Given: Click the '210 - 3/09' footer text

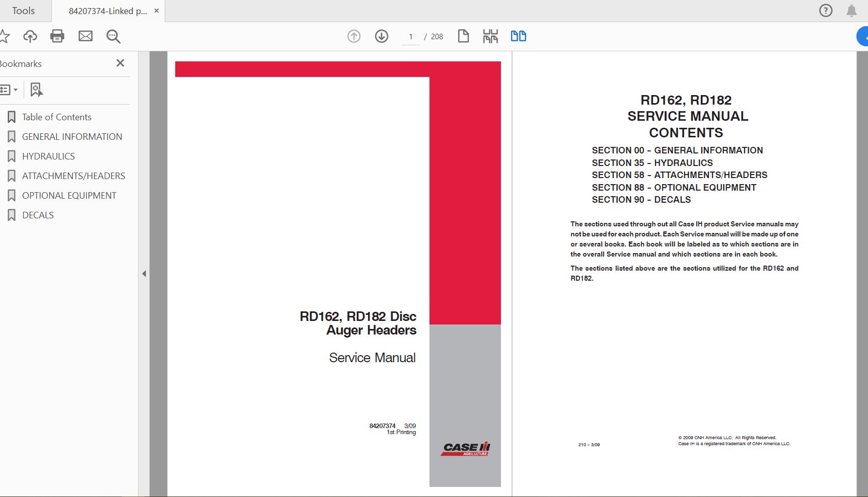Looking at the screenshot, I should 589,445.
